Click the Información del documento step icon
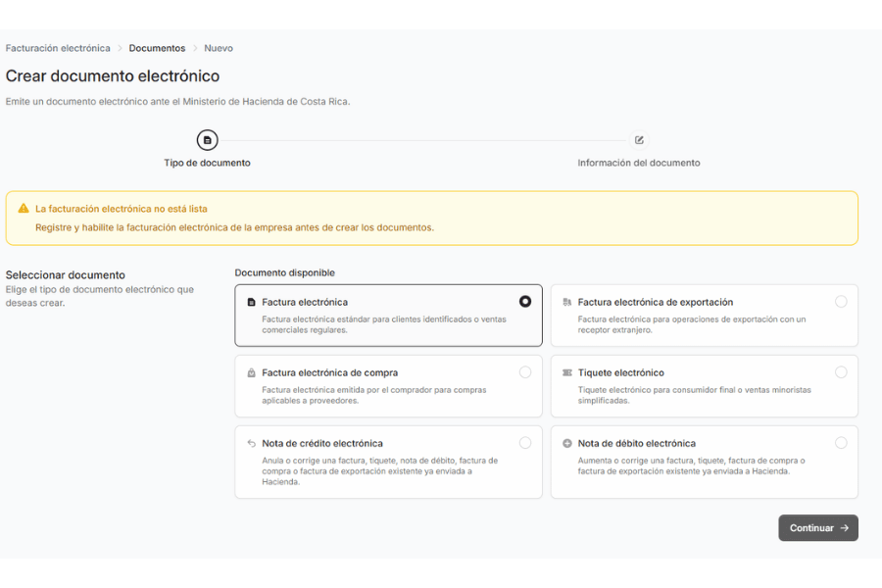This screenshot has height=588, width=882. tap(639, 140)
